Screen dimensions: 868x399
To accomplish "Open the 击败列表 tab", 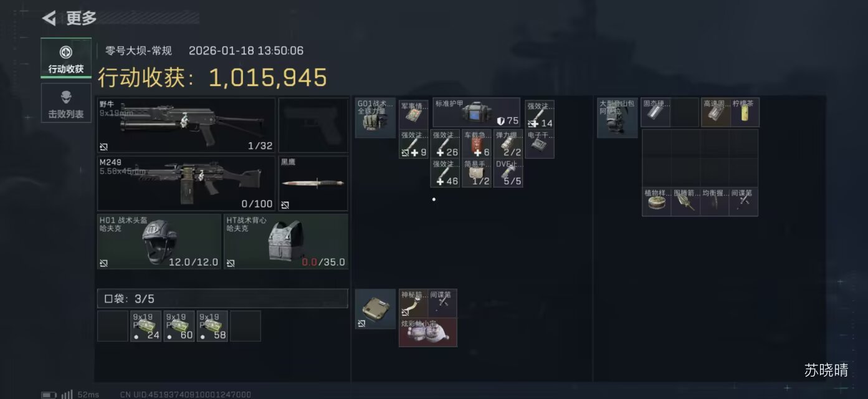I will 66,103.
